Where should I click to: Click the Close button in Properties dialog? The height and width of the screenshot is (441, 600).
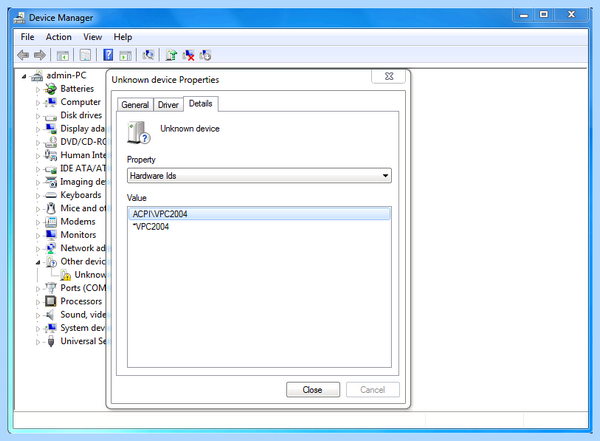313,390
